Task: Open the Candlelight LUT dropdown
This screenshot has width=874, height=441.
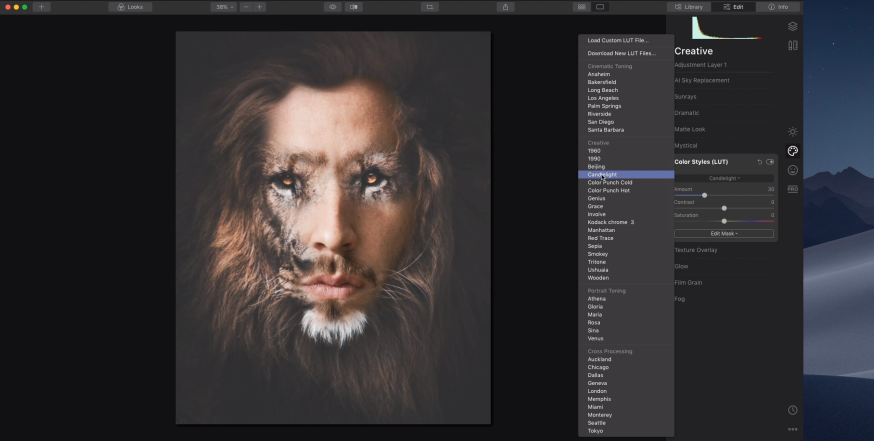Action: [724, 178]
